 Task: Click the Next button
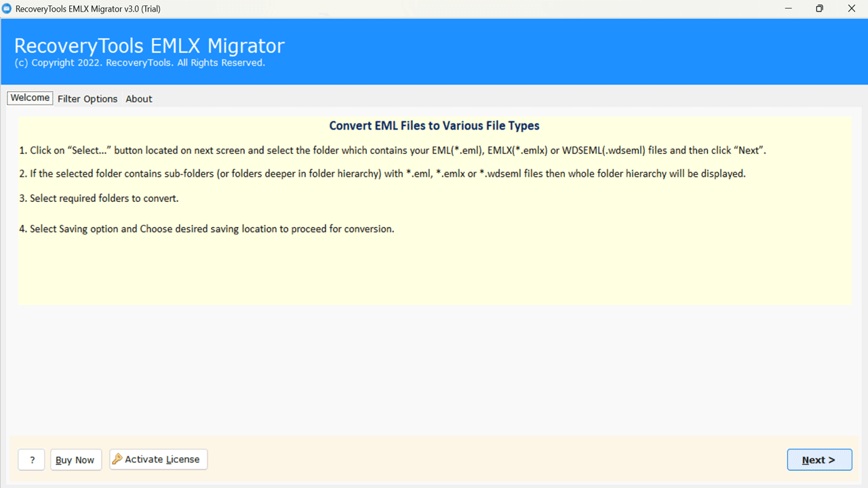click(819, 460)
